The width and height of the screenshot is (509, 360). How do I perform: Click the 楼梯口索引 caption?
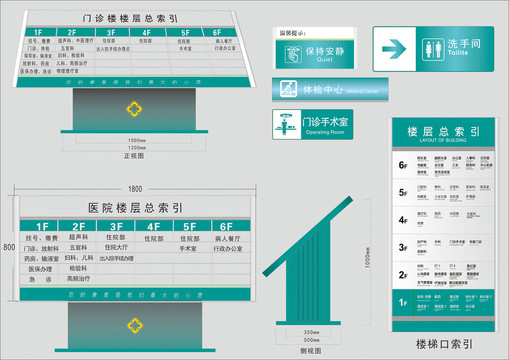point(444,344)
